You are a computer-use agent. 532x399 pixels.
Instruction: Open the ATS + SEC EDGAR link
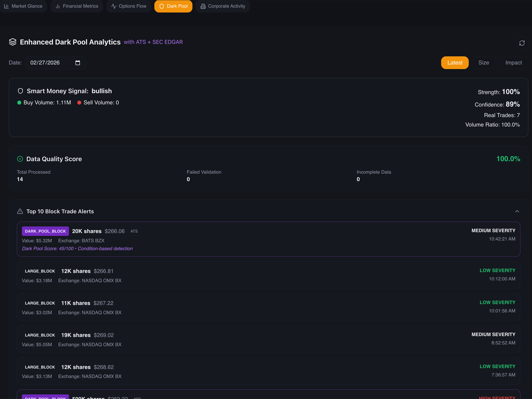[153, 42]
